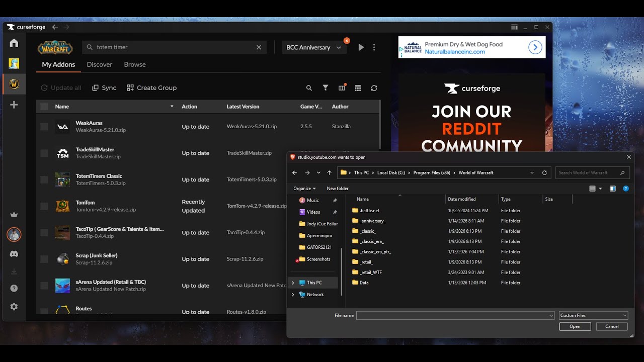Screen dimensions: 644x362
Task: Click Program Files (x86) breadcrumb
Action: click(x=432, y=172)
